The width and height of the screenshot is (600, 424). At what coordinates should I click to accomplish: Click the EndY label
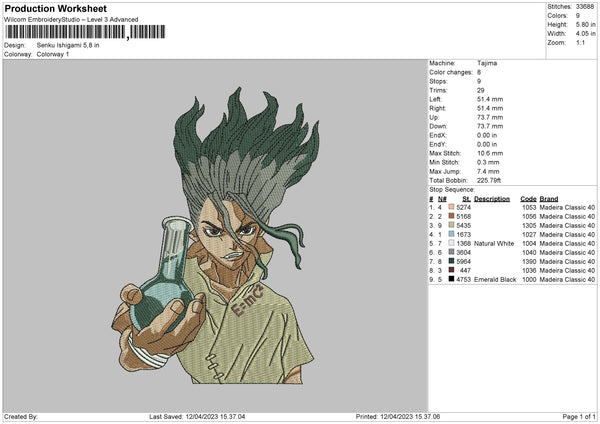(438, 144)
